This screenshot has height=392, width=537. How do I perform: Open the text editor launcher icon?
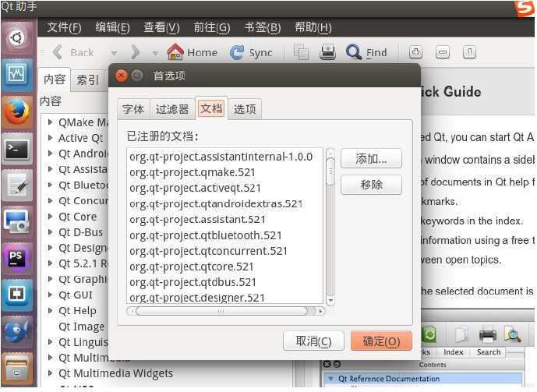click(17, 186)
